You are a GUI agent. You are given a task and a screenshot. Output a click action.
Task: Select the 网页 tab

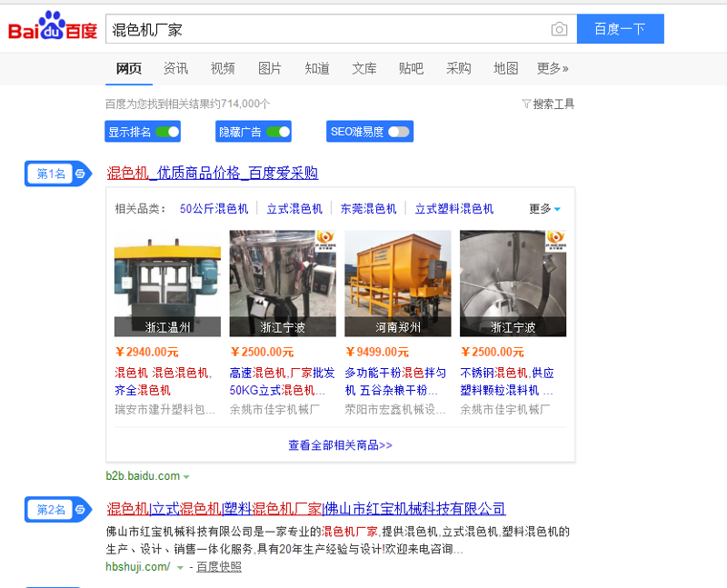(128, 69)
